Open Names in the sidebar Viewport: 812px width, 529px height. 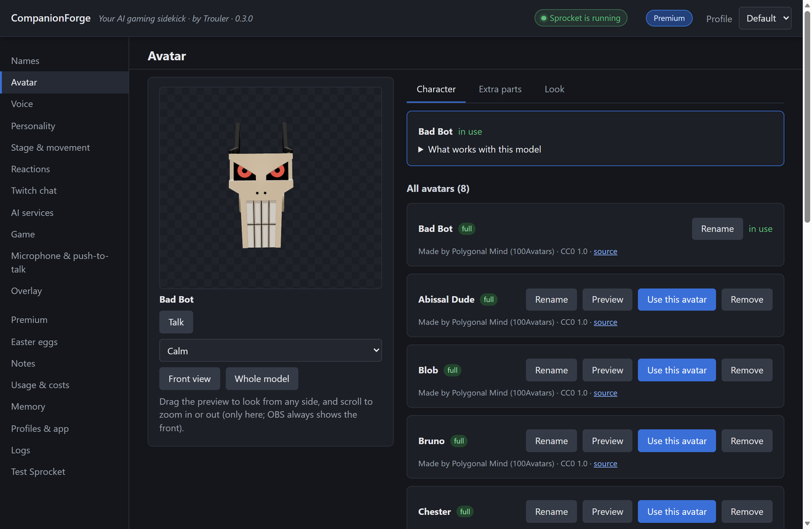coord(65,61)
